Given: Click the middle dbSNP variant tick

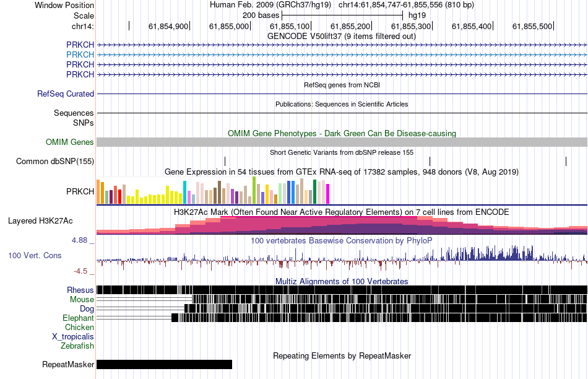Looking at the screenshot, I should (x=430, y=162).
